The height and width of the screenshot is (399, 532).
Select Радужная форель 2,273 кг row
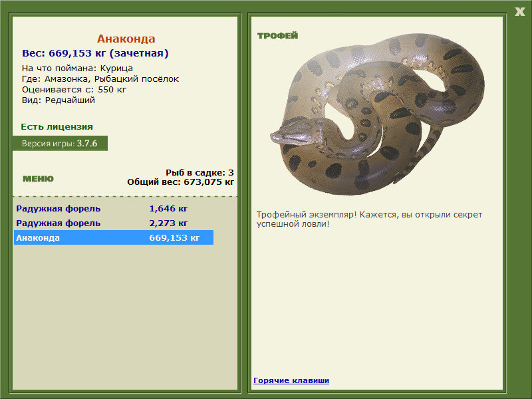pos(114,223)
